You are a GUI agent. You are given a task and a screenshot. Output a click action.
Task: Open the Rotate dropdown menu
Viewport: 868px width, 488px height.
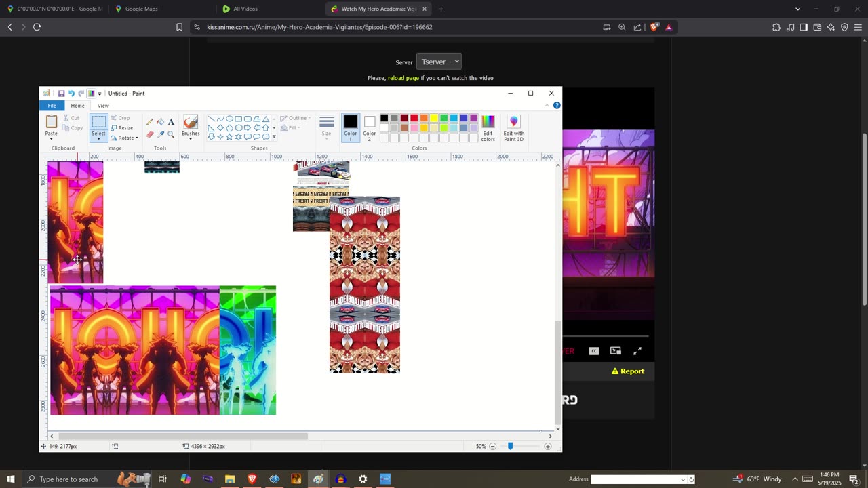click(x=124, y=138)
